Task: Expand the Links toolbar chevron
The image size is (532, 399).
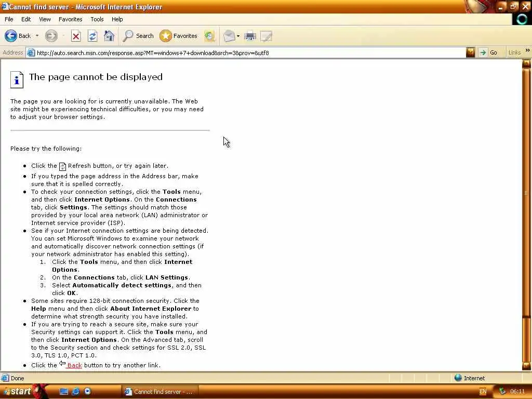Action: click(528, 50)
